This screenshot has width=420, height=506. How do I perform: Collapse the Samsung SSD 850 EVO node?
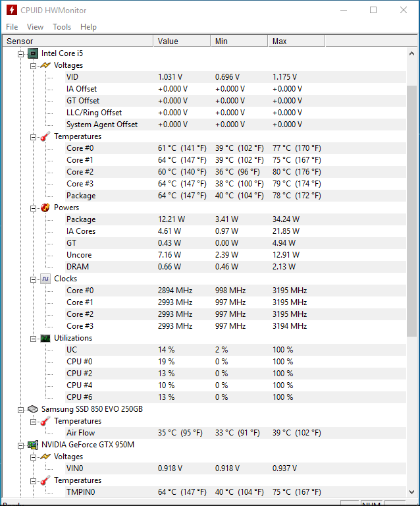[20, 410]
